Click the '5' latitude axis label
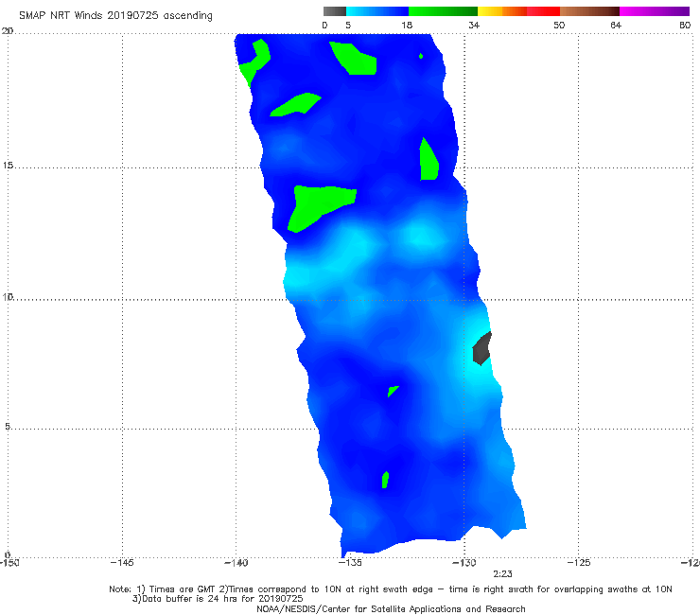The height and width of the screenshot is (615, 700). 8,427
